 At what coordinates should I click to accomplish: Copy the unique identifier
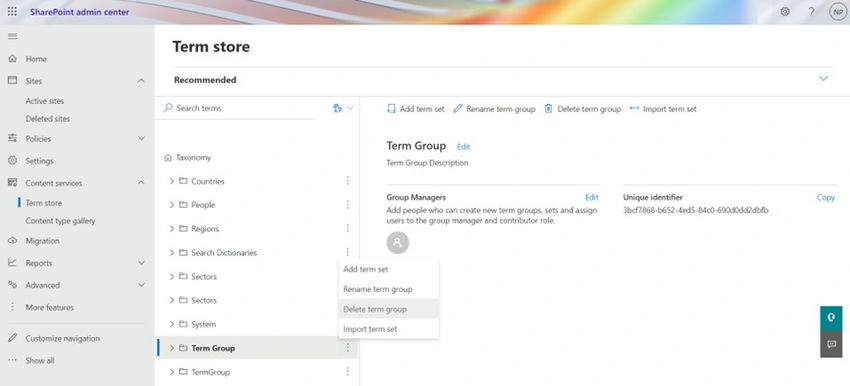pos(826,198)
